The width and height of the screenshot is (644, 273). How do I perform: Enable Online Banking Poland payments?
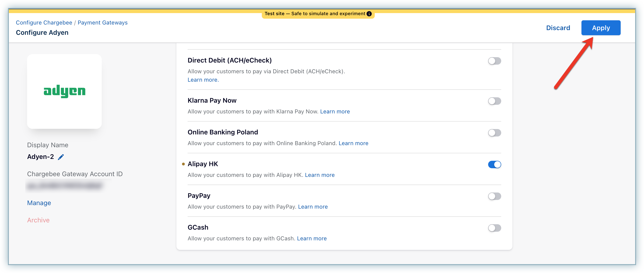tap(494, 133)
